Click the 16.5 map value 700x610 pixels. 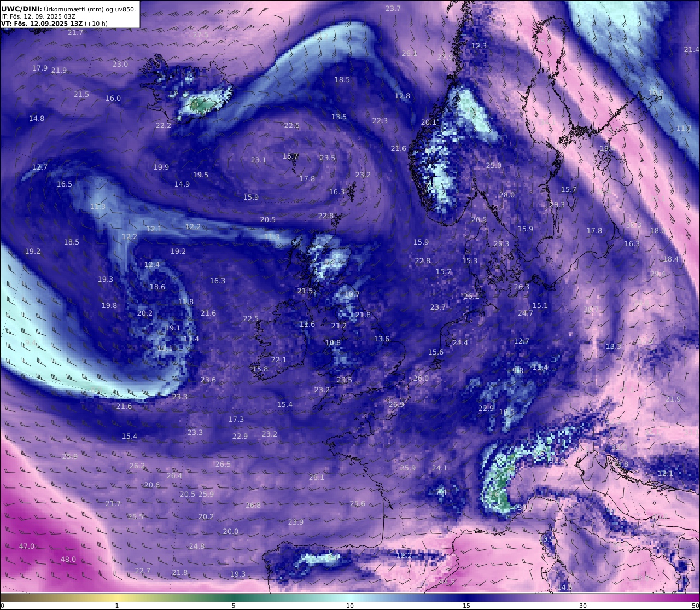click(x=65, y=184)
